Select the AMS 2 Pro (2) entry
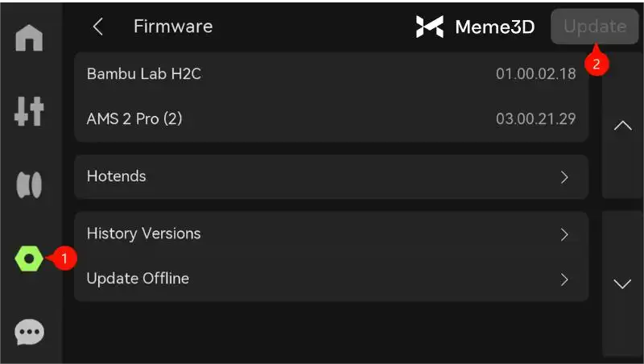The width and height of the screenshot is (644, 364). coord(331,119)
